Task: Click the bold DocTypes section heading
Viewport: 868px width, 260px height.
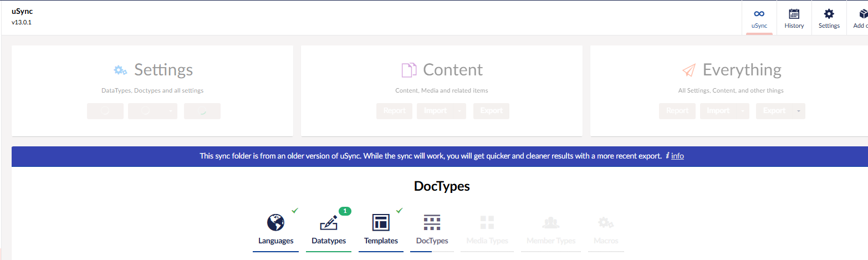Action: click(442, 186)
